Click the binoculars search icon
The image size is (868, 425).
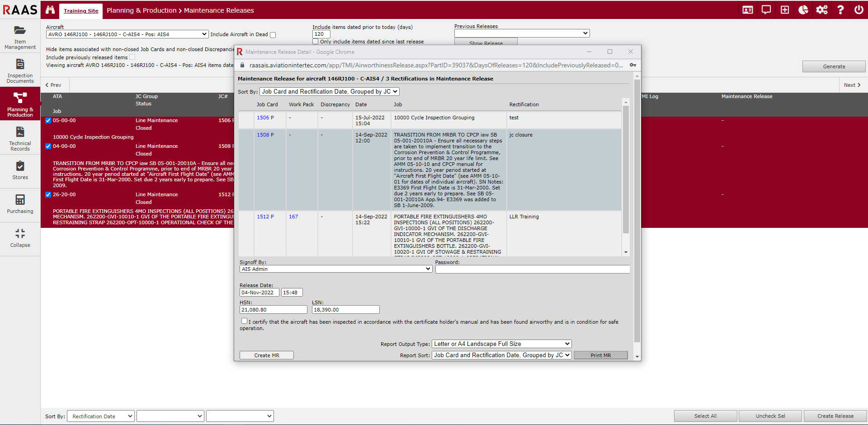pyautogui.click(x=50, y=10)
